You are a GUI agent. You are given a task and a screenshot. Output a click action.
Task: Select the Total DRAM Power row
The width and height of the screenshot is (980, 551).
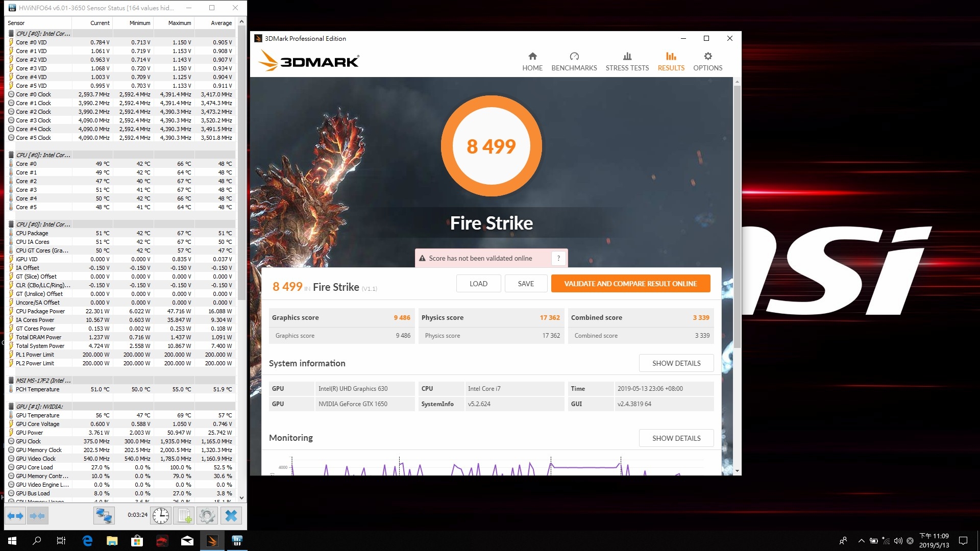[121, 337]
